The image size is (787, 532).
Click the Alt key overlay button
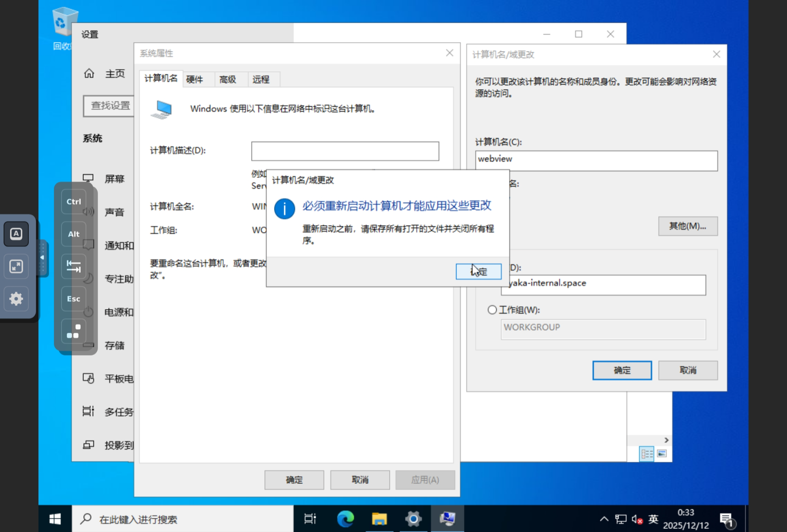point(74,234)
